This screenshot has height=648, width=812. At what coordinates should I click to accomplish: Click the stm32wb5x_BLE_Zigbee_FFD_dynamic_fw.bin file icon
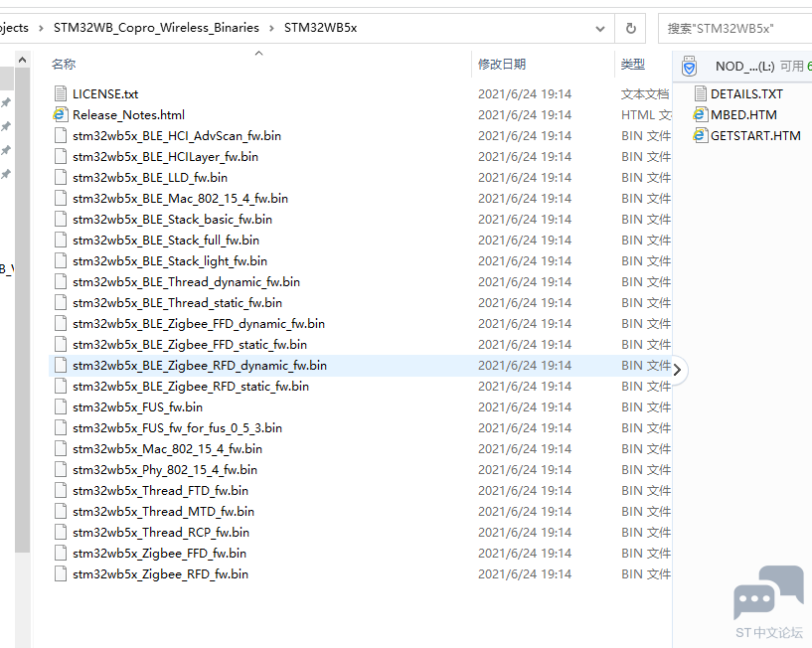(x=61, y=323)
